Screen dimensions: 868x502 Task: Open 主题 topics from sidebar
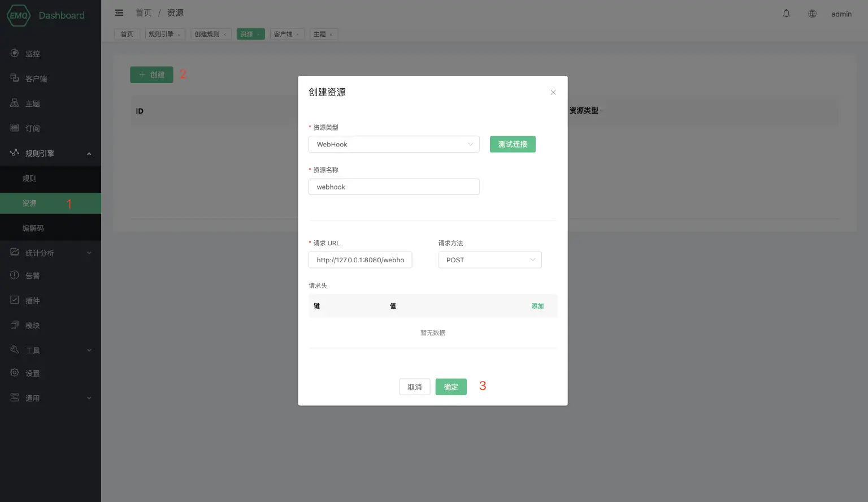pyautogui.click(x=32, y=103)
